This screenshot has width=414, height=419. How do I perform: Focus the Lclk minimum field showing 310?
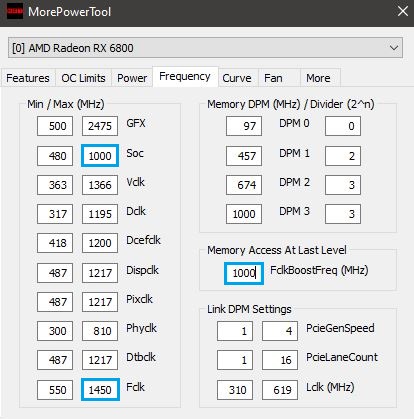(235, 390)
